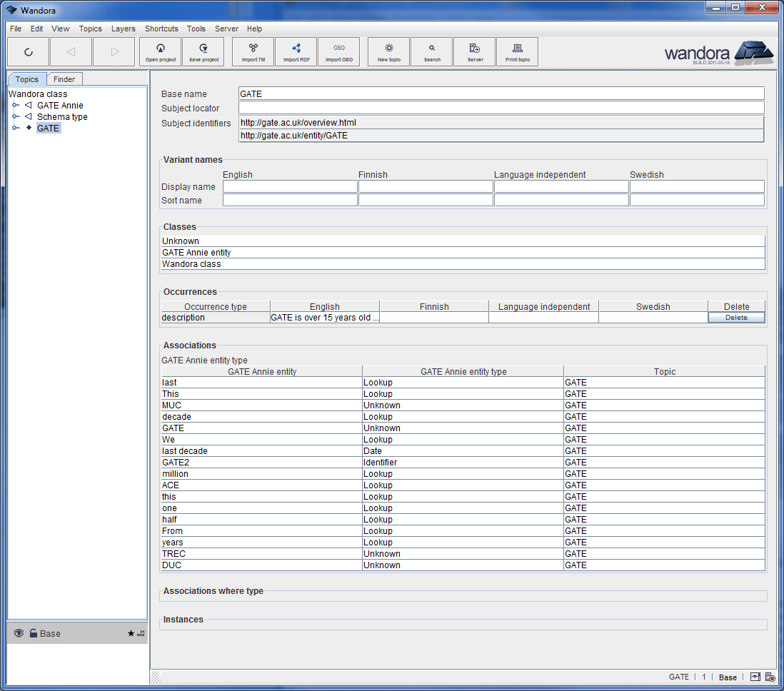784x691 pixels.
Task: Switch to the Finder tab
Action: click(x=64, y=79)
